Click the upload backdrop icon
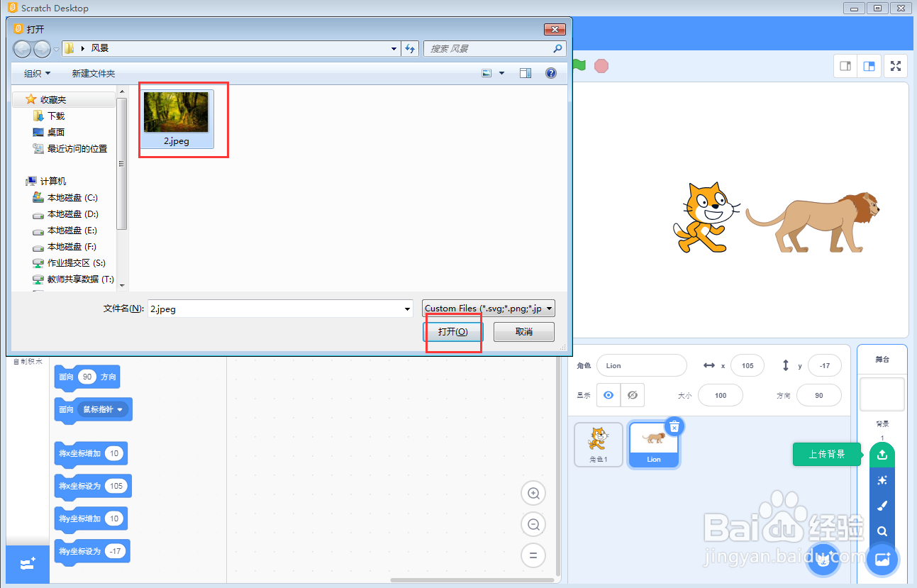The width and height of the screenshot is (917, 588). coord(882,455)
